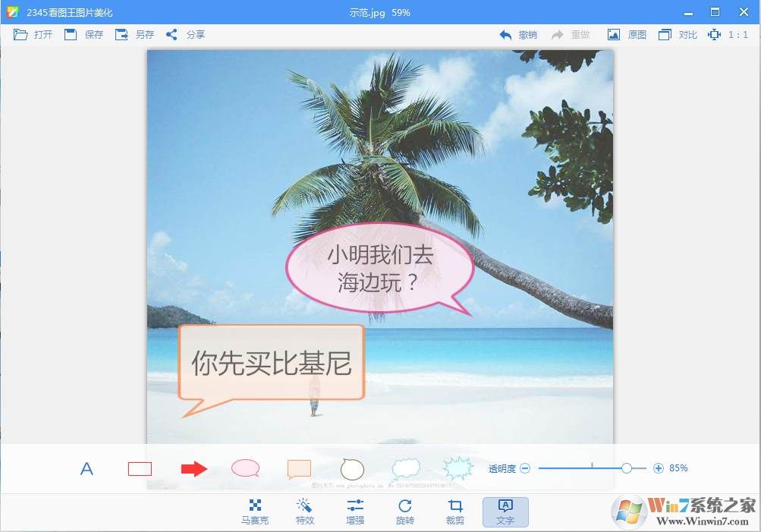Image resolution: width=761 pixels, height=532 pixels.
Task: Select the round white speech bubble
Action: pos(352,469)
